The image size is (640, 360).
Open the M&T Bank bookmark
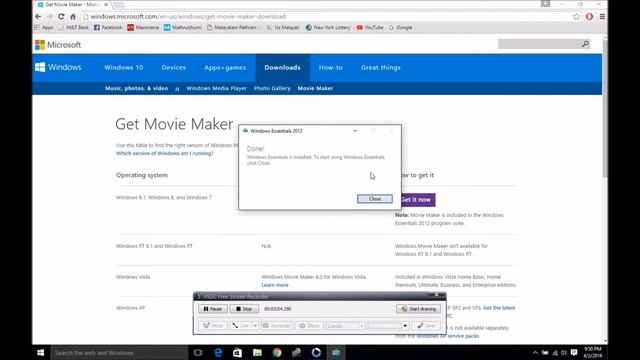pos(73,27)
